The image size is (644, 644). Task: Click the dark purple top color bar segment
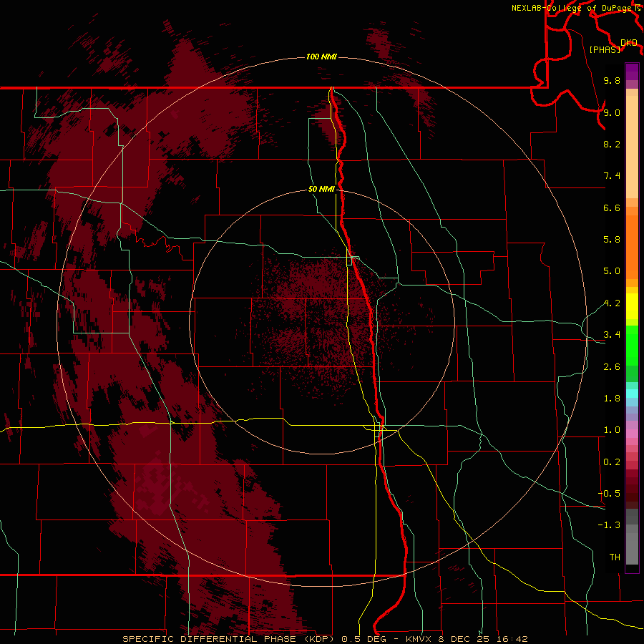[632, 72]
